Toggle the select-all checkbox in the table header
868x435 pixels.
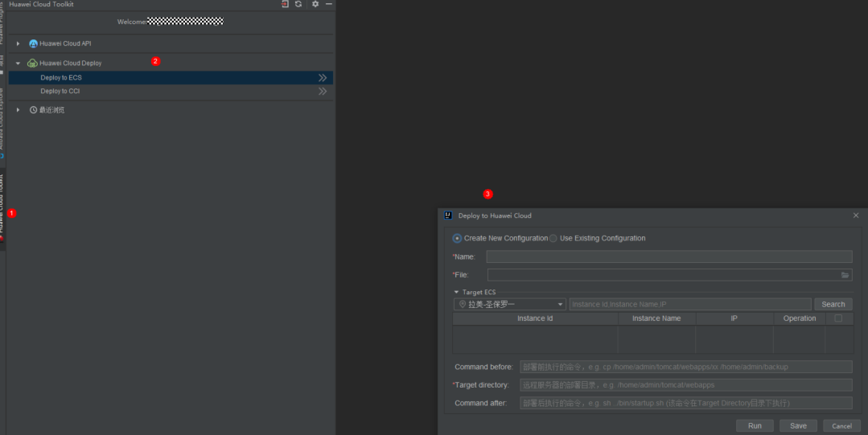point(838,318)
